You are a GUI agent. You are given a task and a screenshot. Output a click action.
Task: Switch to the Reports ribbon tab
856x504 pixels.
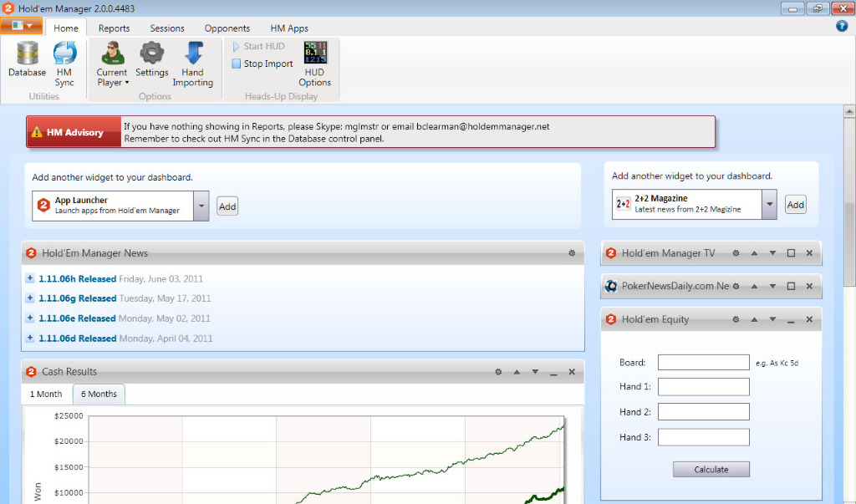pyautogui.click(x=114, y=28)
